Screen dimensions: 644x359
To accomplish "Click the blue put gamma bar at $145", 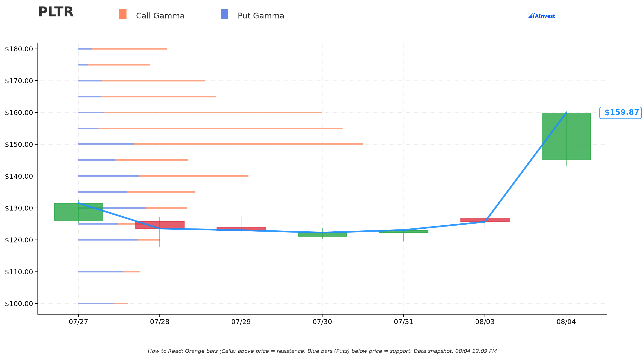I will pyautogui.click(x=97, y=160).
